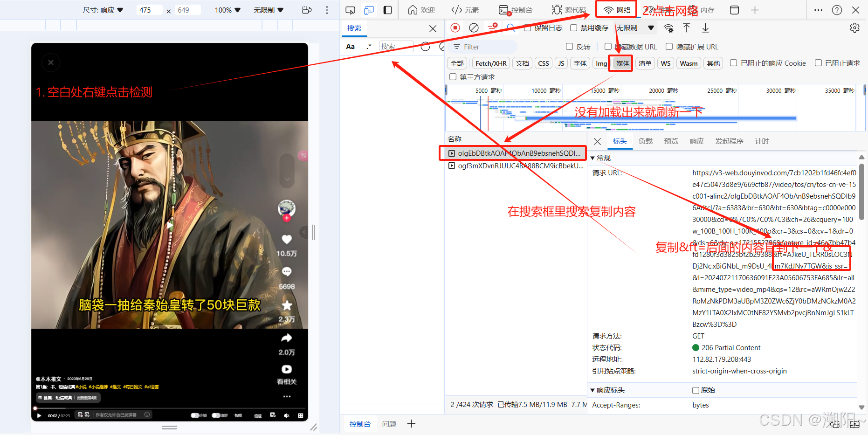Click the network search magnifier icon
Screen dimensions: 868x435
click(511, 28)
